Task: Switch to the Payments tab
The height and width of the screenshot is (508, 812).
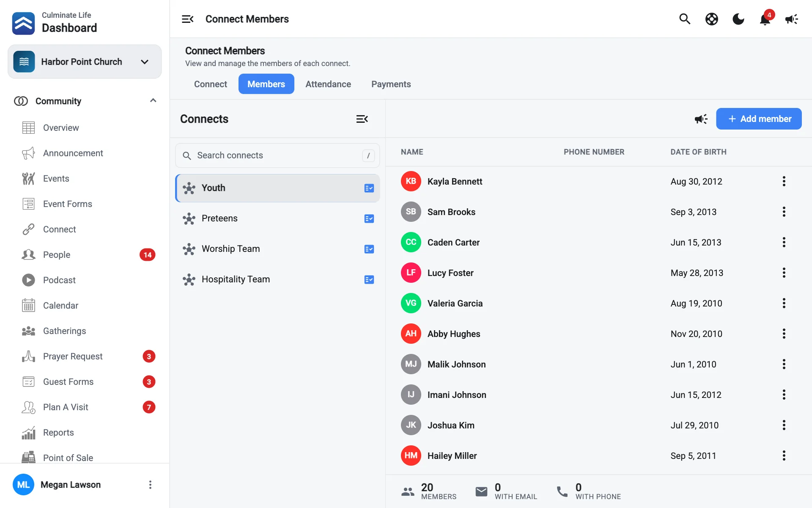Action: point(391,84)
